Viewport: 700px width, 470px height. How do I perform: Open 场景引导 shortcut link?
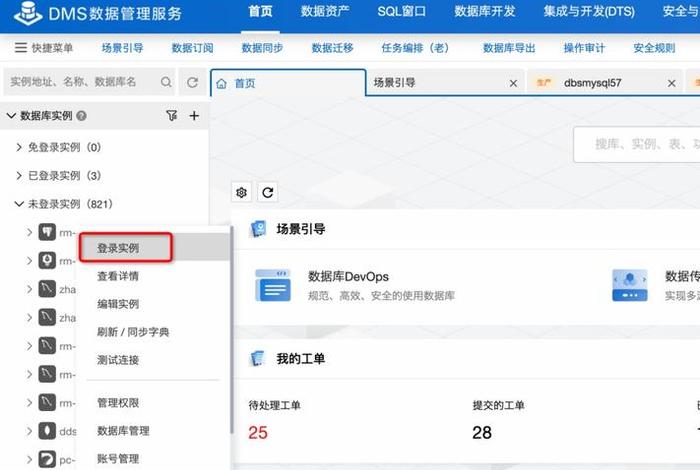point(122,48)
